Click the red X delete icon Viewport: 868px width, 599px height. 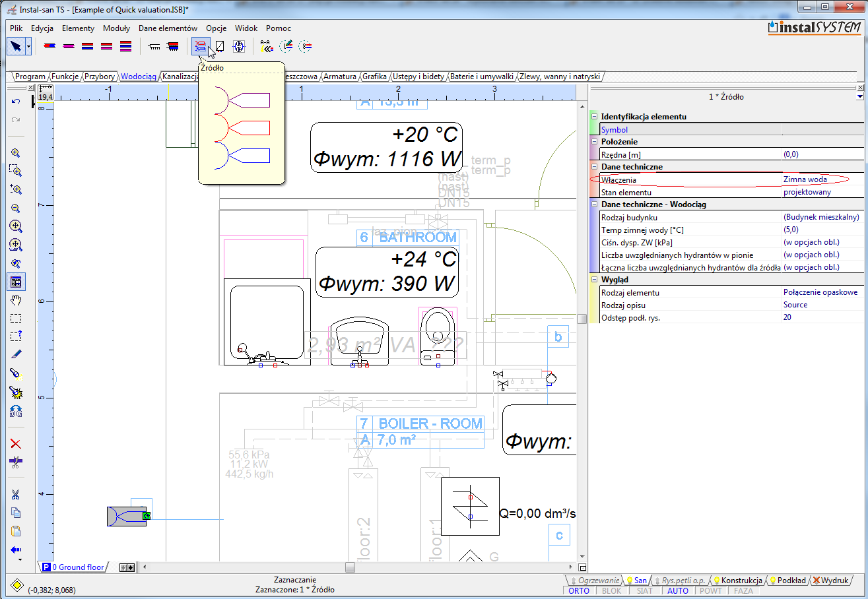[x=16, y=444]
